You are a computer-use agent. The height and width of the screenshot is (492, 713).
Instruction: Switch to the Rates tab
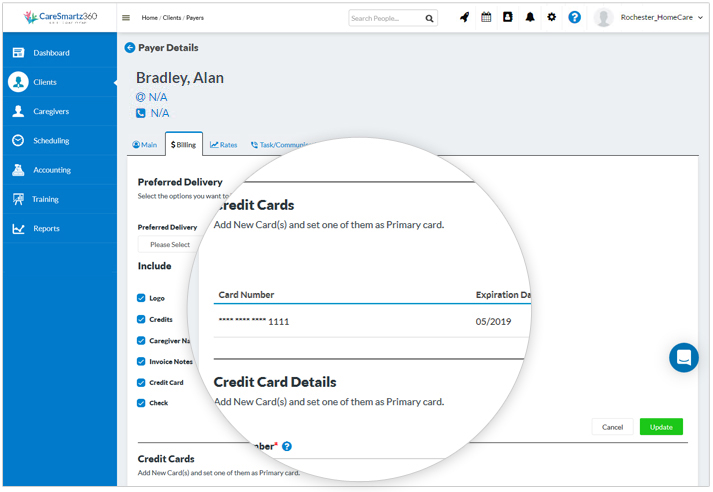pos(224,145)
